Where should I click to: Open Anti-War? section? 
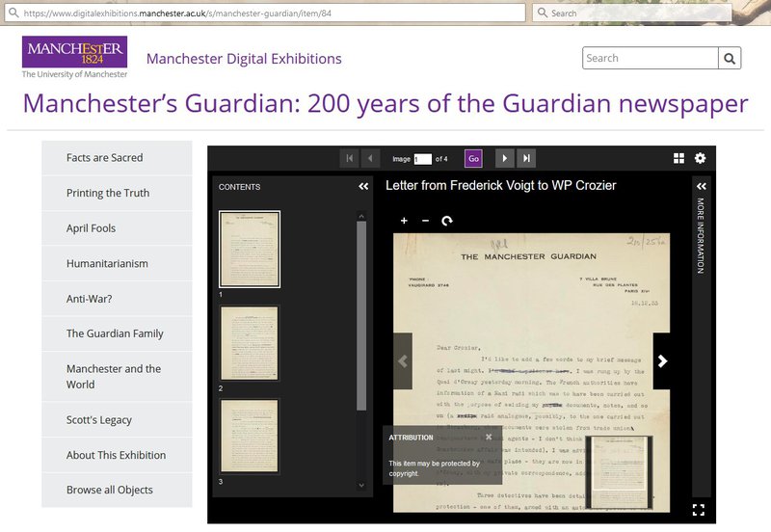[117, 299]
